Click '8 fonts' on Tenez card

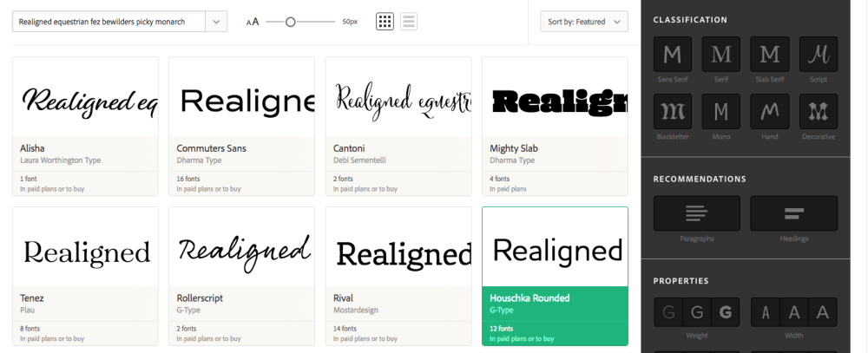30,328
